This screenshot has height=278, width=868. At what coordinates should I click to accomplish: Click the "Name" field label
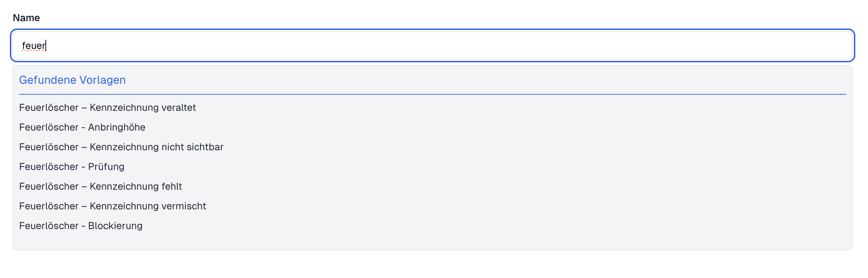[x=26, y=18]
